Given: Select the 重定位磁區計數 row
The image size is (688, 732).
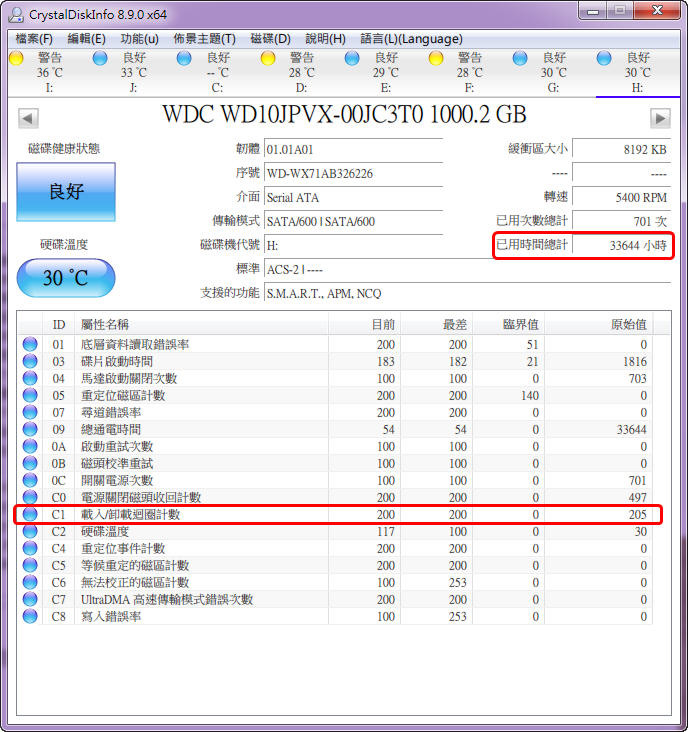Looking at the screenshot, I should pyautogui.click(x=335, y=395).
